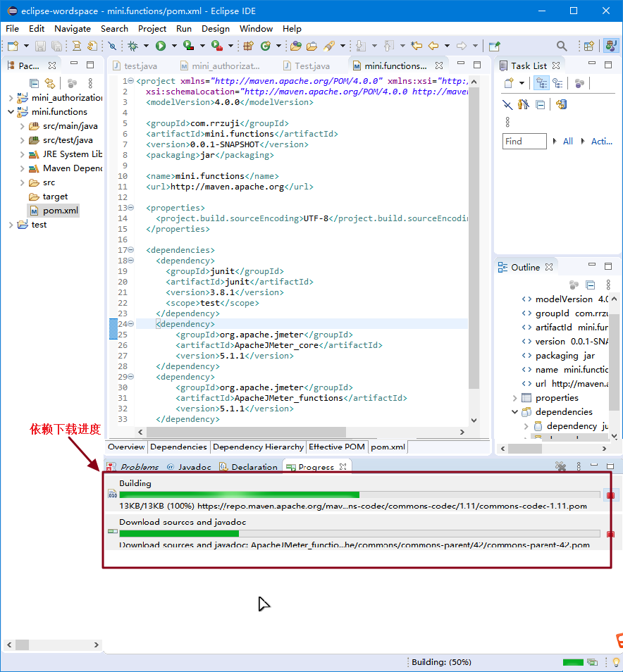Expand the mini_authorization project
The height and width of the screenshot is (672, 623).
click(x=11, y=98)
